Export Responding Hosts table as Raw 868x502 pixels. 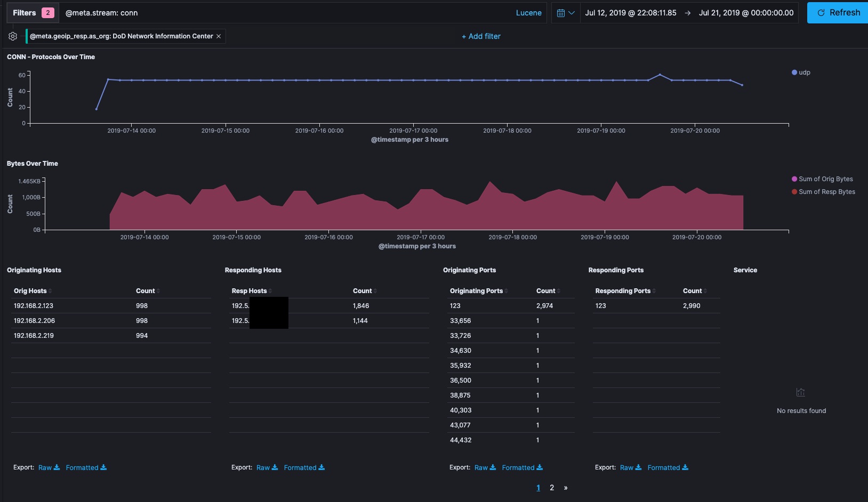pyautogui.click(x=267, y=468)
